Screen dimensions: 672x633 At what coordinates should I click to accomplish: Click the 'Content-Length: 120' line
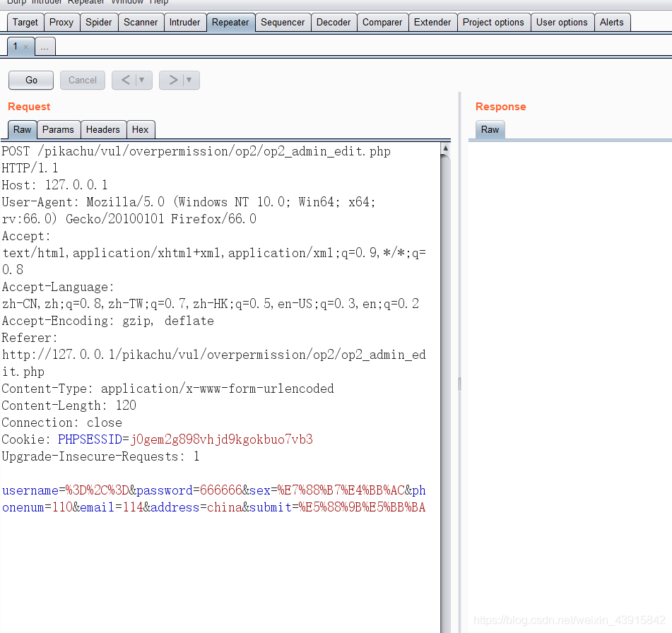69,406
